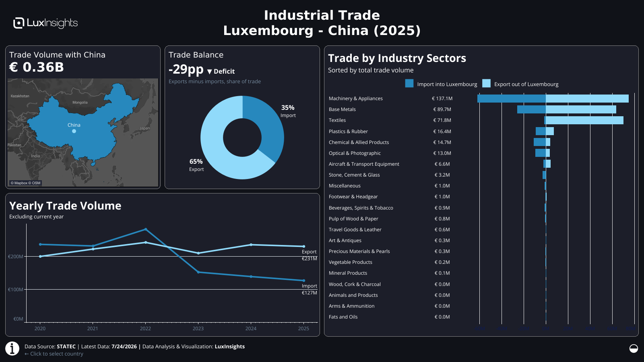The width and height of the screenshot is (644, 362).
Task: Click 'Click to select country' link
Action: 54,354
